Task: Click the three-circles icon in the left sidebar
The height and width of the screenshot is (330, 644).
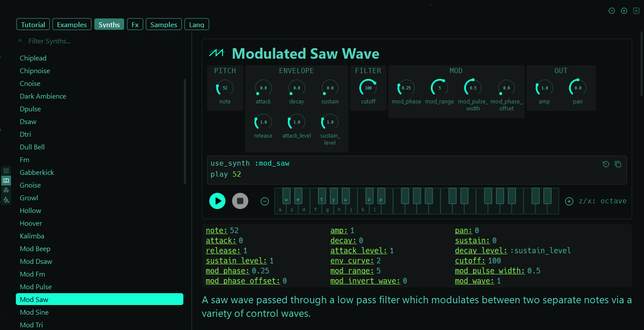Action: click(6, 190)
